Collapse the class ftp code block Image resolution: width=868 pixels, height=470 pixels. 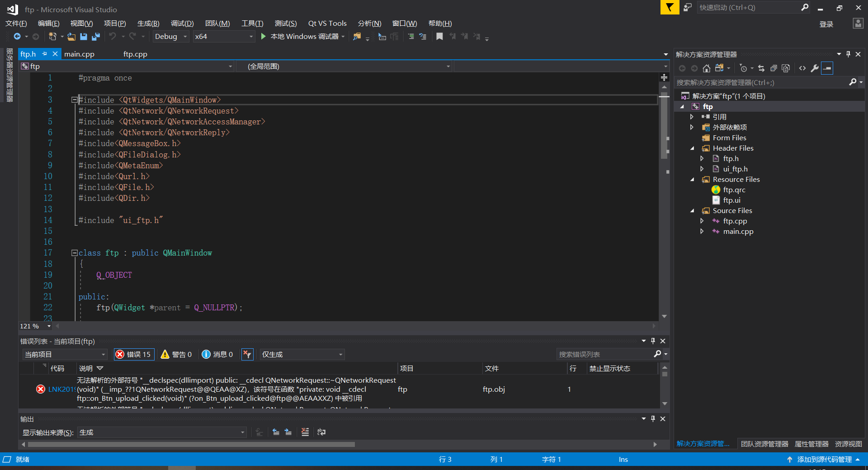point(74,253)
